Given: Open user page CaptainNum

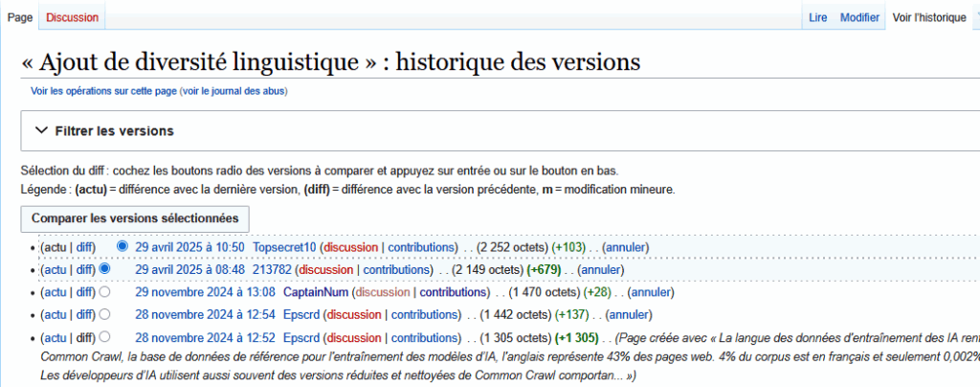Looking at the screenshot, I should 316,292.
